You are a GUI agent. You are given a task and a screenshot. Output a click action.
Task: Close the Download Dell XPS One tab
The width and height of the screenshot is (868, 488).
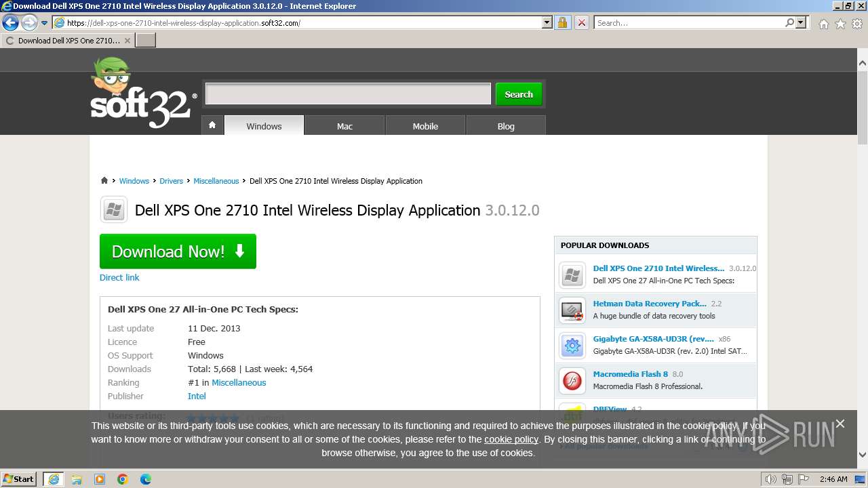127,41
